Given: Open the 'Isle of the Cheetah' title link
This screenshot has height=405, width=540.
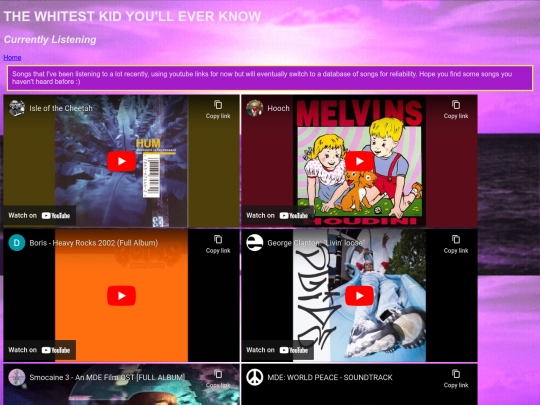Looking at the screenshot, I should (61, 108).
